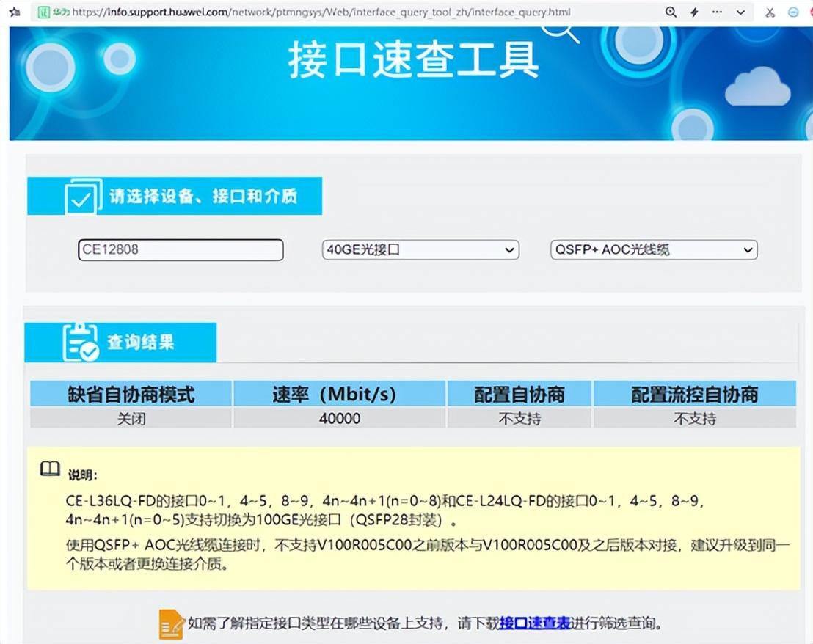The image size is (813, 644).
Task: Click the 说明 label in the note box
Action: 82,475
